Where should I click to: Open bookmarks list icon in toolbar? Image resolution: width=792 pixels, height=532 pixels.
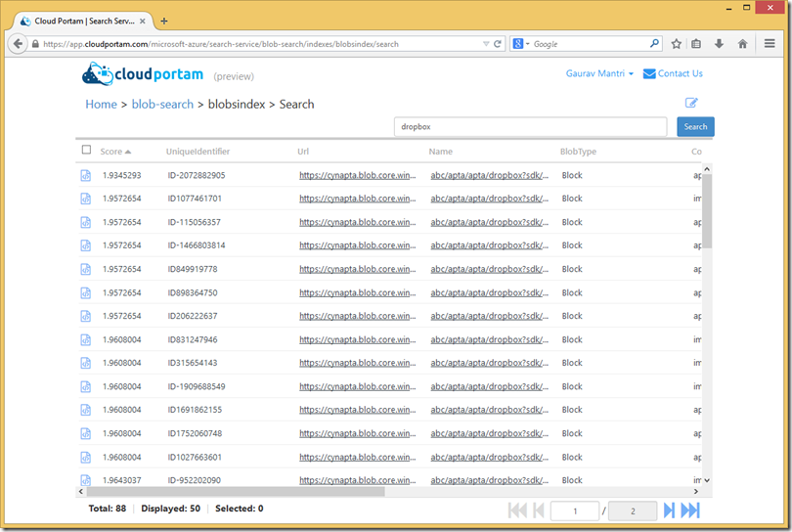click(696, 44)
